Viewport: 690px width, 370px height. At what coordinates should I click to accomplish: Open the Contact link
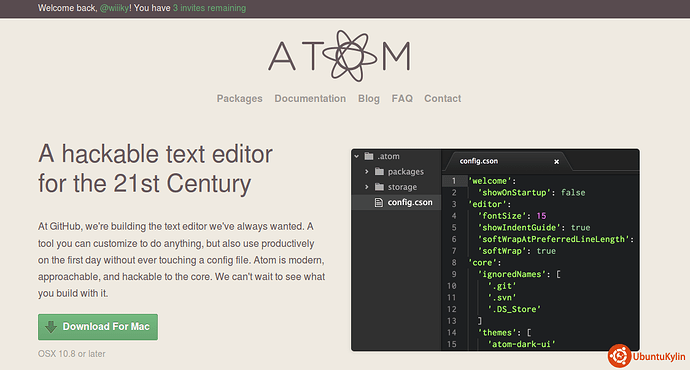pos(443,99)
